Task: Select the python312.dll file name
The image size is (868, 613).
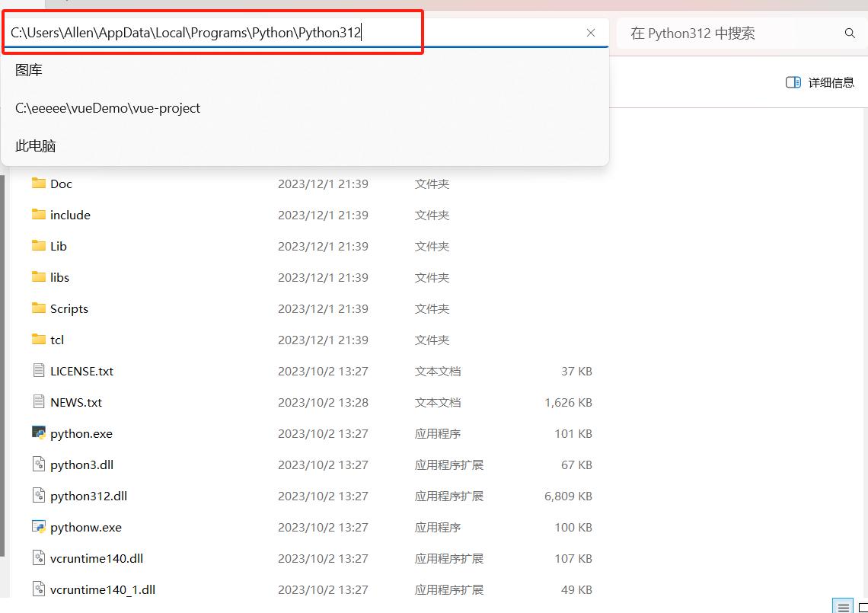Action: pos(88,496)
